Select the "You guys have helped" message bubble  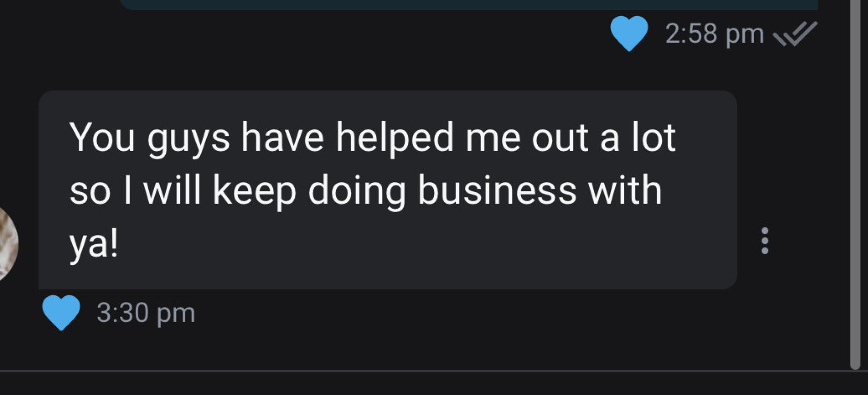pyautogui.click(x=387, y=189)
